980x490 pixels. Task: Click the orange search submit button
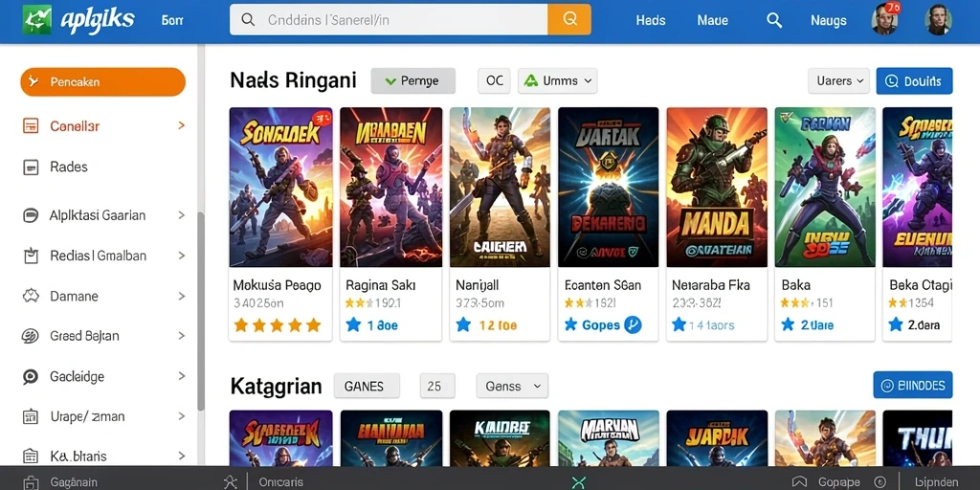click(x=569, y=19)
